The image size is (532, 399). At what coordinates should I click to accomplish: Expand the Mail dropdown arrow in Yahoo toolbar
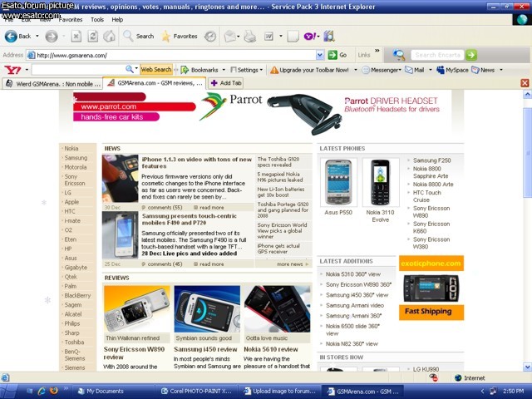tap(431, 70)
